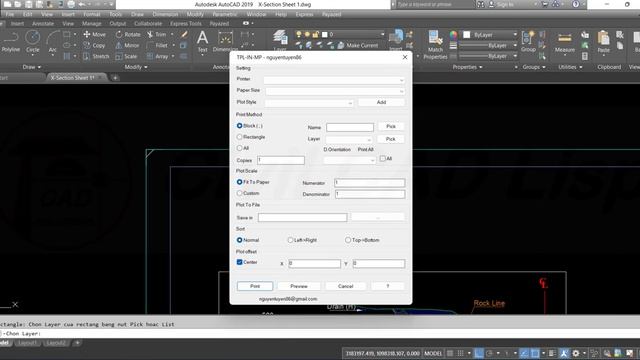
Task: Expand the Draw panel flyout
Action: pos(31,67)
